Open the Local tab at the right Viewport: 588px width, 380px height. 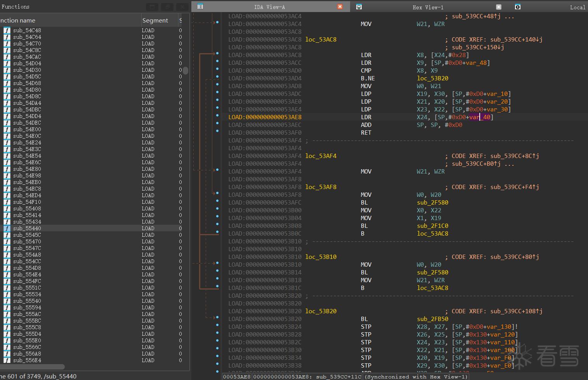[578, 7]
